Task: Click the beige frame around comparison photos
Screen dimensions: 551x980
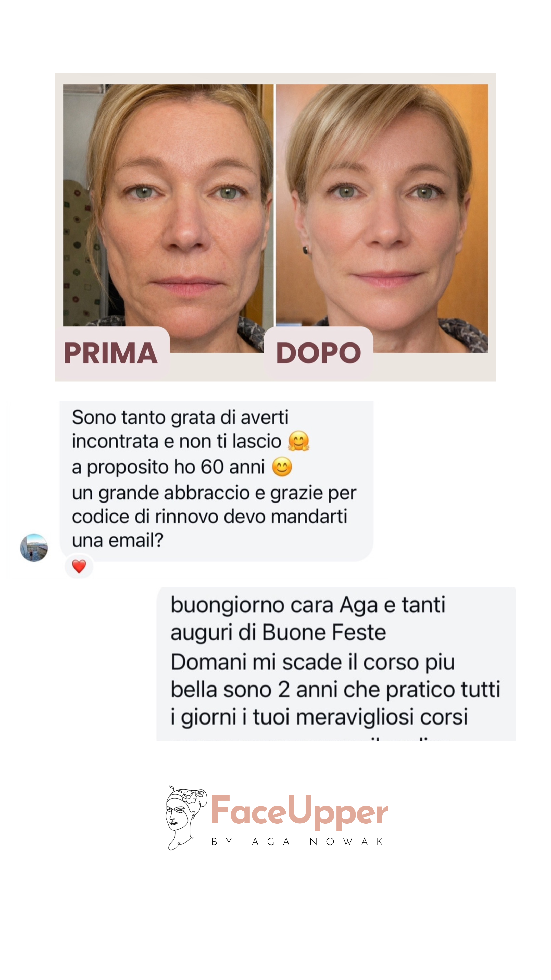Action: [275, 78]
